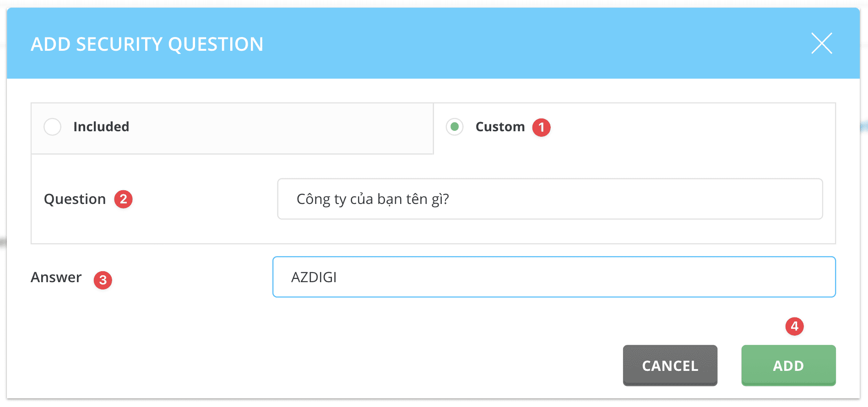Click the Question field label
Image resolution: width=868 pixels, height=407 pixels.
pos(75,199)
